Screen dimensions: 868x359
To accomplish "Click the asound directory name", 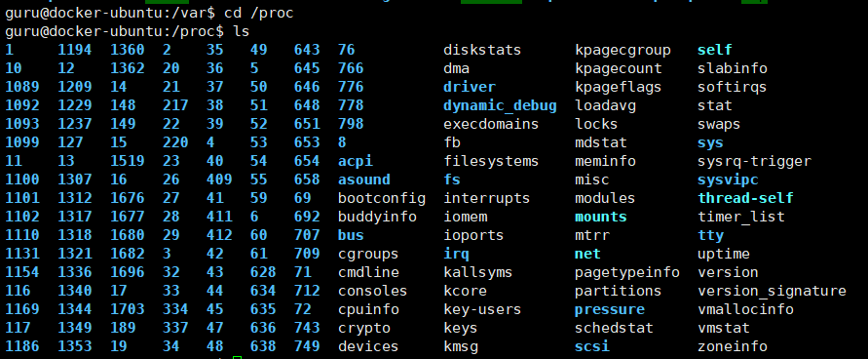I will (364, 180).
